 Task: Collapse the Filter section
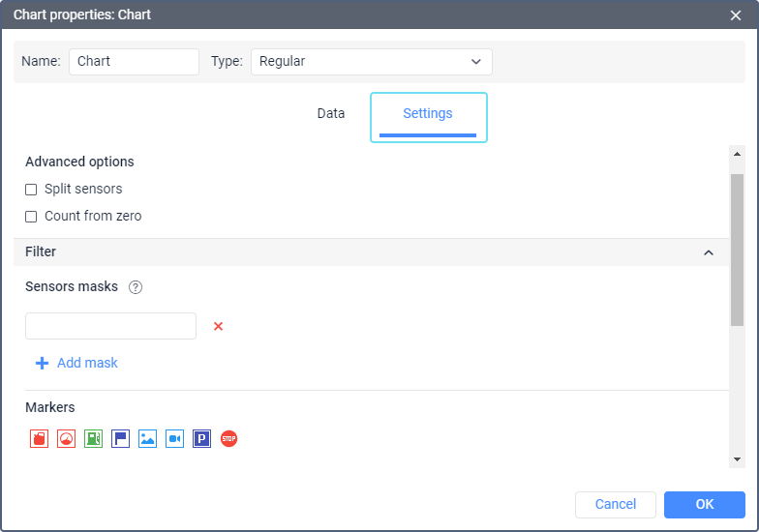(x=708, y=252)
